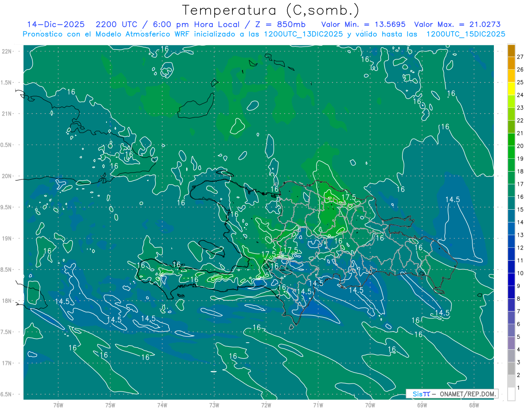Click the "72W" longitude axis label
532x411 pixels.
266,405
